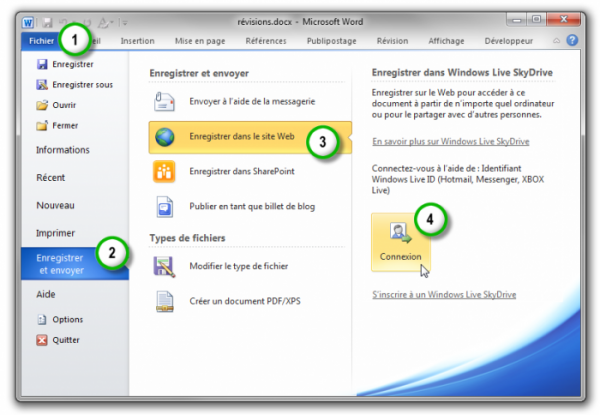Go to the Imprimer section
This screenshot has width=600, height=415.
[55, 233]
